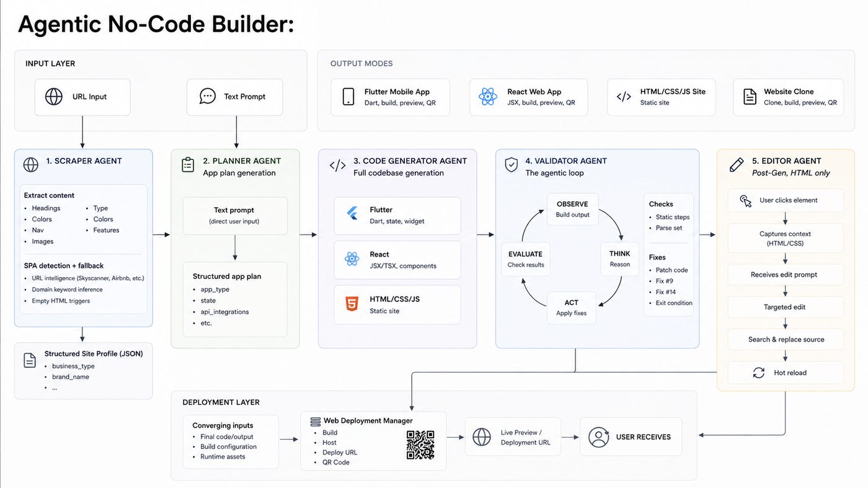Click the Empty HTML triggers bullet
This screenshot has width=868, height=488.
click(61, 301)
